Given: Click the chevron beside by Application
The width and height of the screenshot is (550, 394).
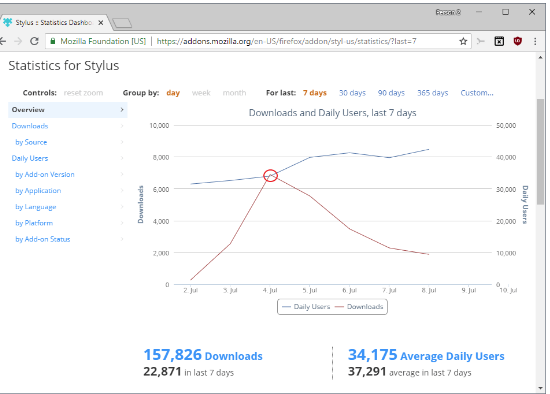Looking at the screenshot, I should coord(122,191).
